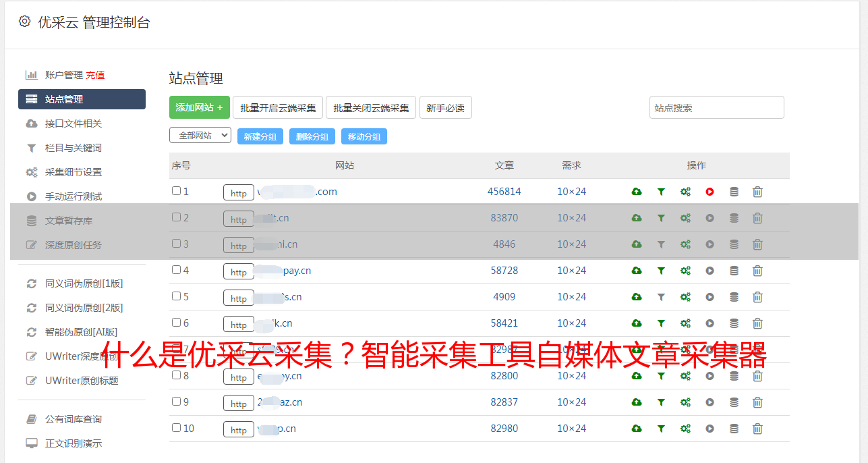This screenshot has width=868, height=463.
Task: Open 正文识别演示 in the sidebar
Action: pyautogui.click(x=73, y=443)
